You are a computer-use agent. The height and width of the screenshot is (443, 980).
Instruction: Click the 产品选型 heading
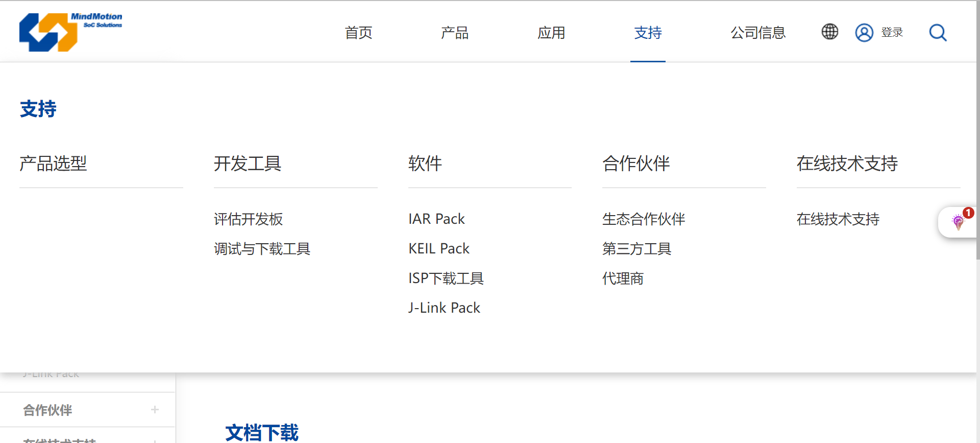pyautogui.click(x=53, y=164)
